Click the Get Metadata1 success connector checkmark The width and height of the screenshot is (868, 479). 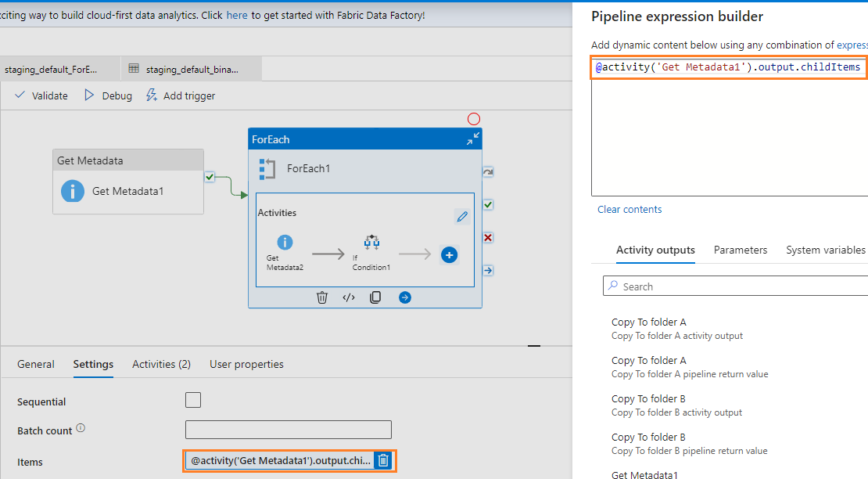click(x=210, y=177)
